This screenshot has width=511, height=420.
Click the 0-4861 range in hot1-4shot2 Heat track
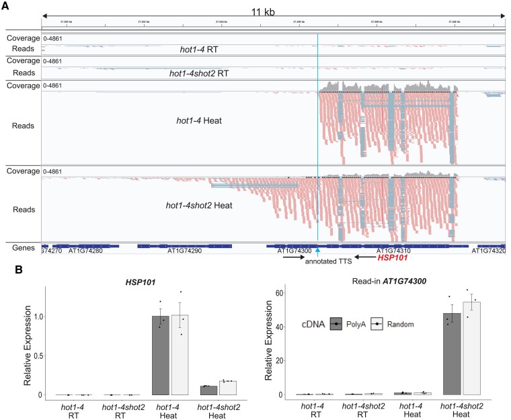pyautogui.click(x=52, y=172)
